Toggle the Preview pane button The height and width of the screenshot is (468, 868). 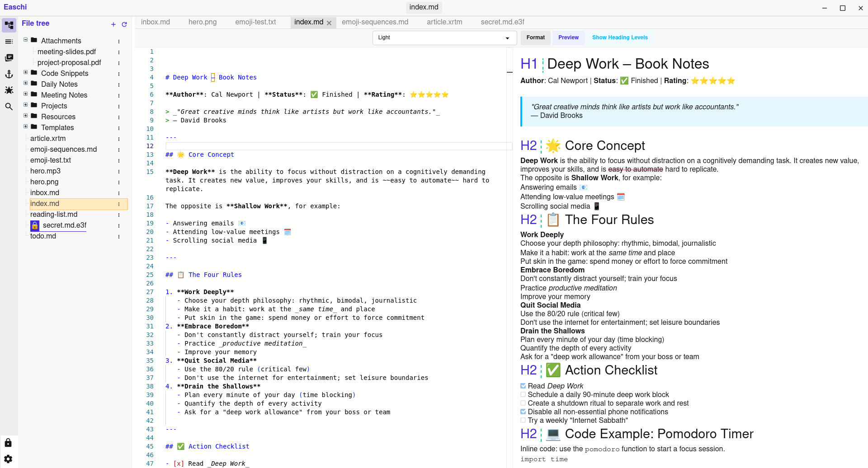click(x=568, y=37)
